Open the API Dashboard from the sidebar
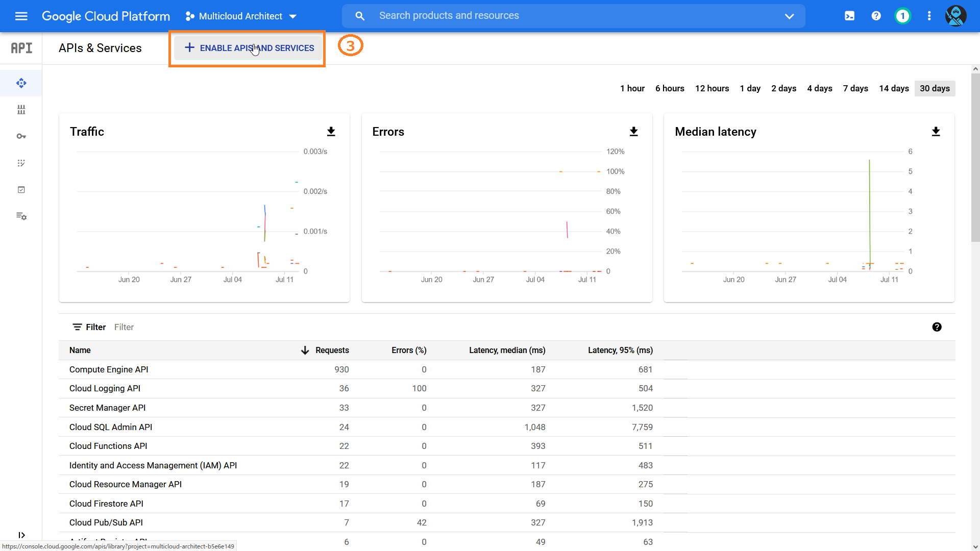The width and height of the screenshot is (980, 551). pyautogui.click(x=21, y=83)
